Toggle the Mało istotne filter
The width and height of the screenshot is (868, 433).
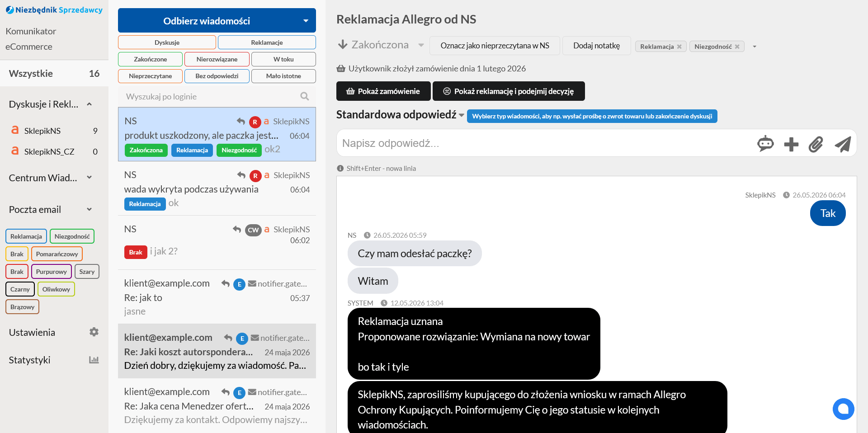tap(283, 76)
